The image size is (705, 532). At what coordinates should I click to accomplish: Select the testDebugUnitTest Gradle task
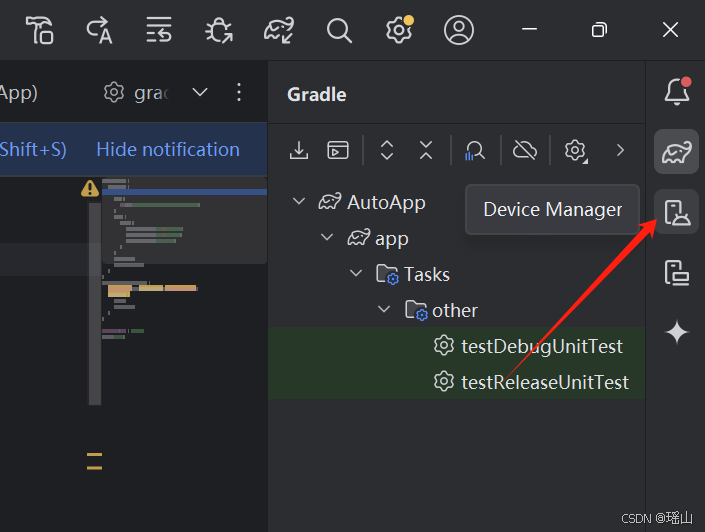tap(457, 346)
